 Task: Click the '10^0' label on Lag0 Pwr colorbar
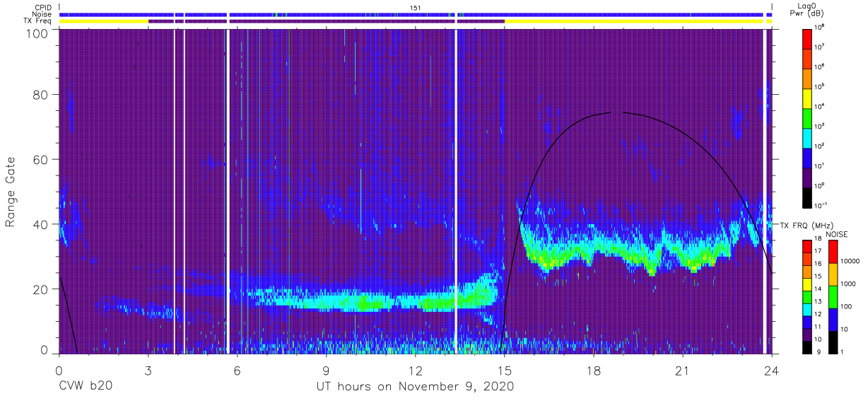tap(819, 185)
